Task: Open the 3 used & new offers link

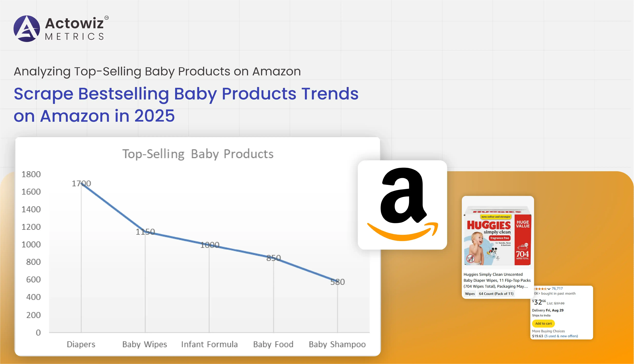Action: (x=561, y=336)
